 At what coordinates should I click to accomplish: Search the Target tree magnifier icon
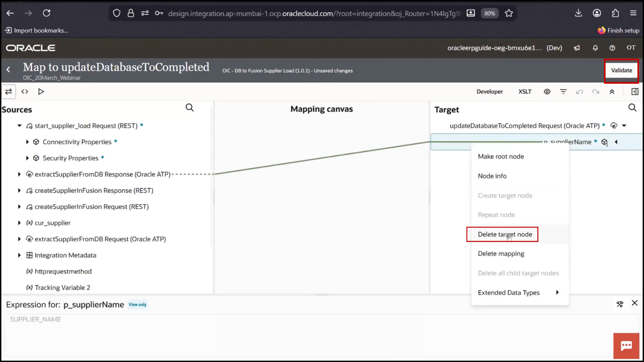tap(632, 108)
